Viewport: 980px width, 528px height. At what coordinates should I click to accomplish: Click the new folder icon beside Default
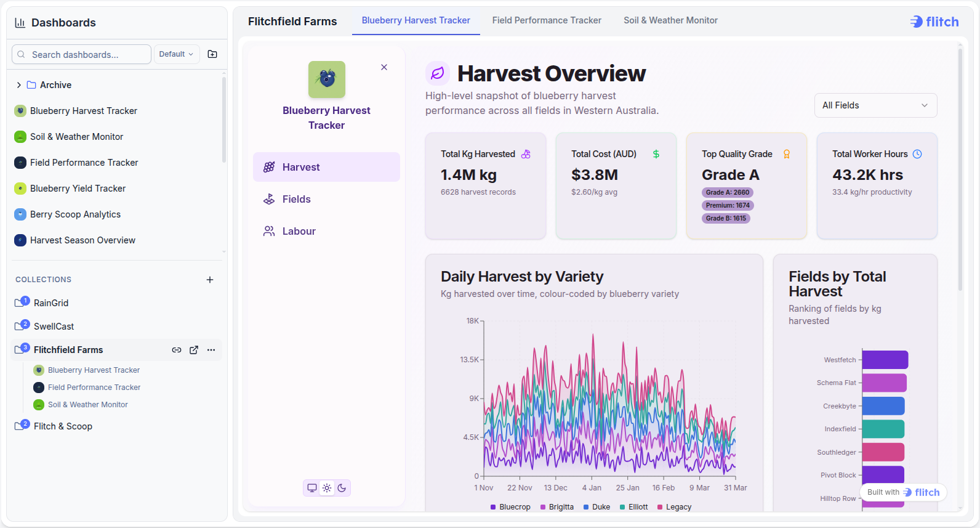pos(212,54)
